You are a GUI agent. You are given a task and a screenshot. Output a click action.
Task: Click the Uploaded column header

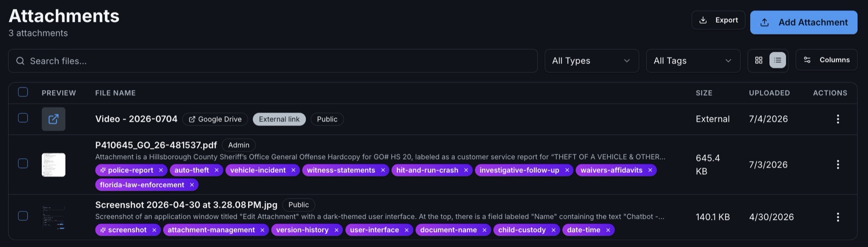[x=769, y=93]
